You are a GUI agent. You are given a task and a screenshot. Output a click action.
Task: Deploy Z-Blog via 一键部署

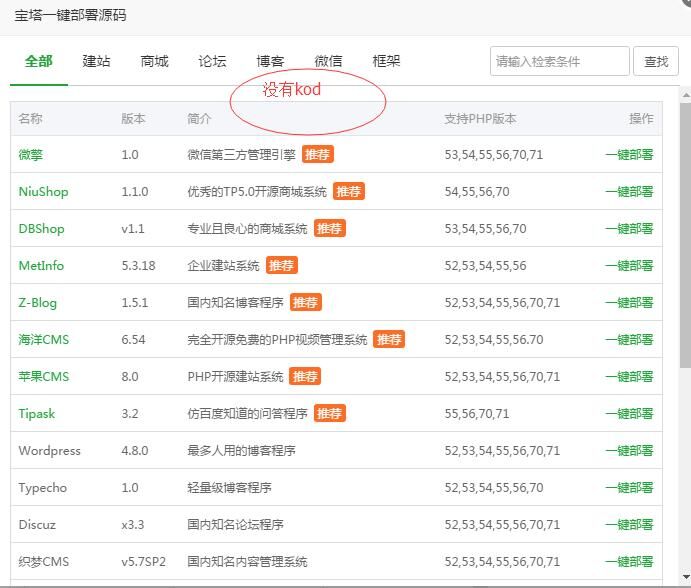point(629,303)
